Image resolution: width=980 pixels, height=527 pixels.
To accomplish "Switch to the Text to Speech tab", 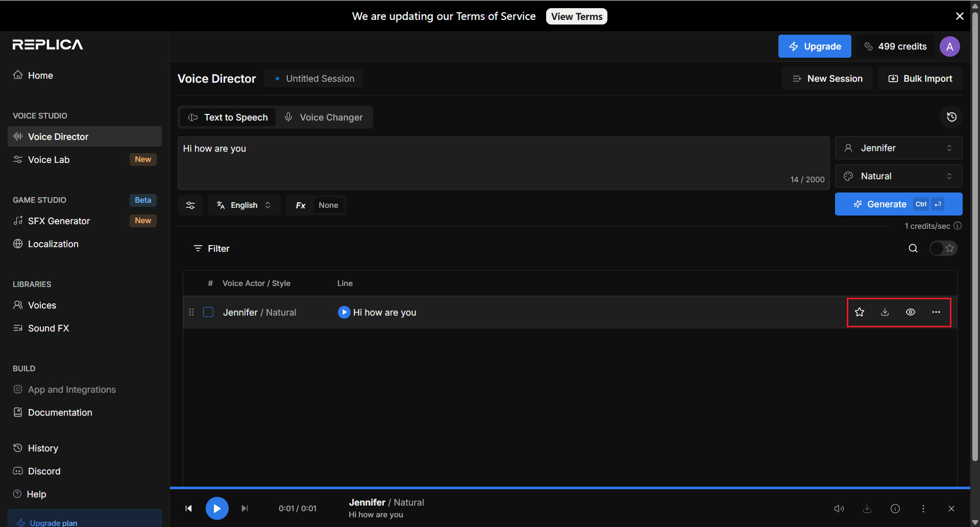I will pos(228,117).
